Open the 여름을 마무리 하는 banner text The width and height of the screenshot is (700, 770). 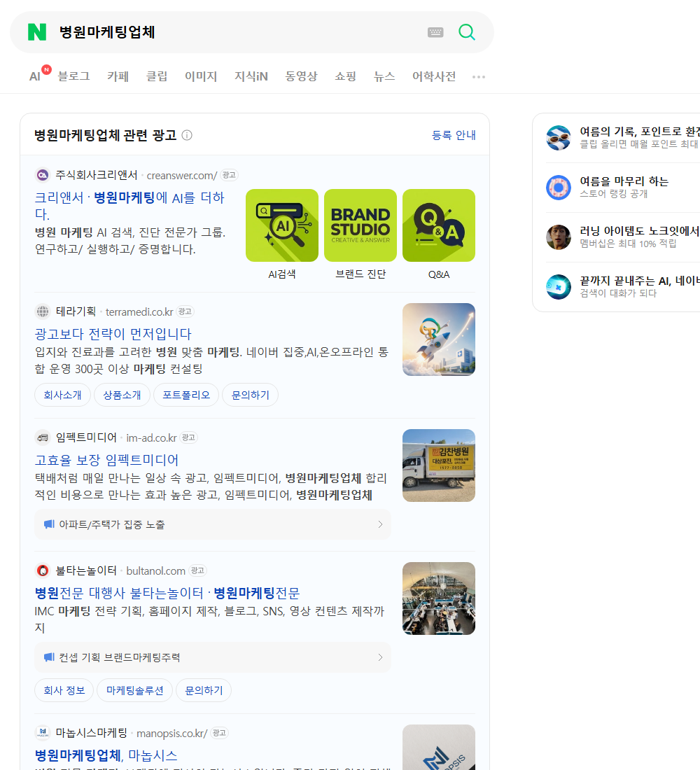624,181
